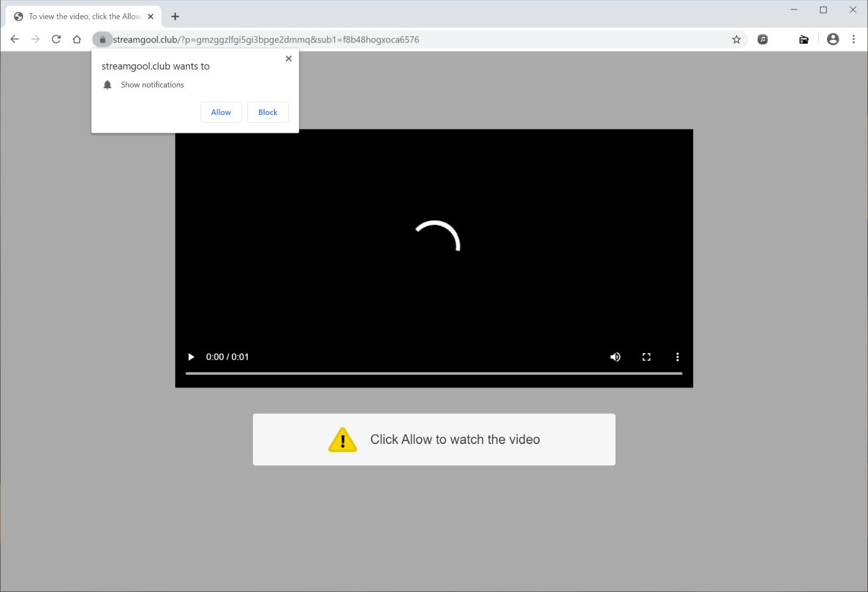Go back to the previous page

click(15, 39)
